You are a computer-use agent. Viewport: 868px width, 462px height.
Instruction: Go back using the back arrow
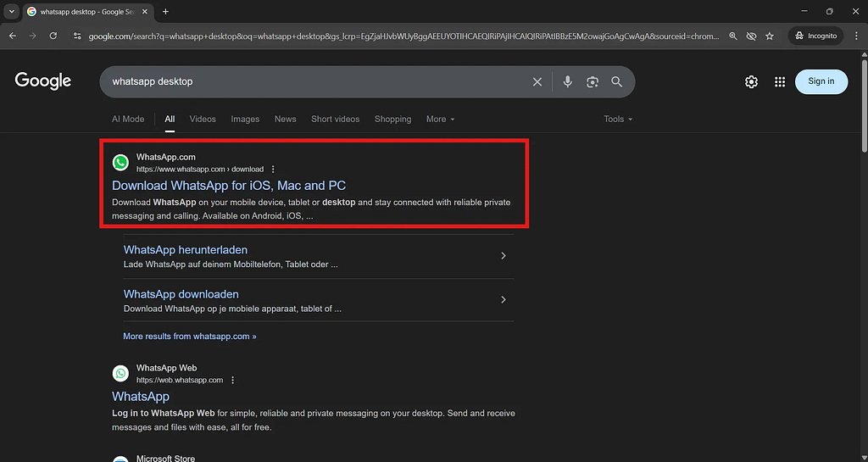pyautogui.click(x=12, y=36)
